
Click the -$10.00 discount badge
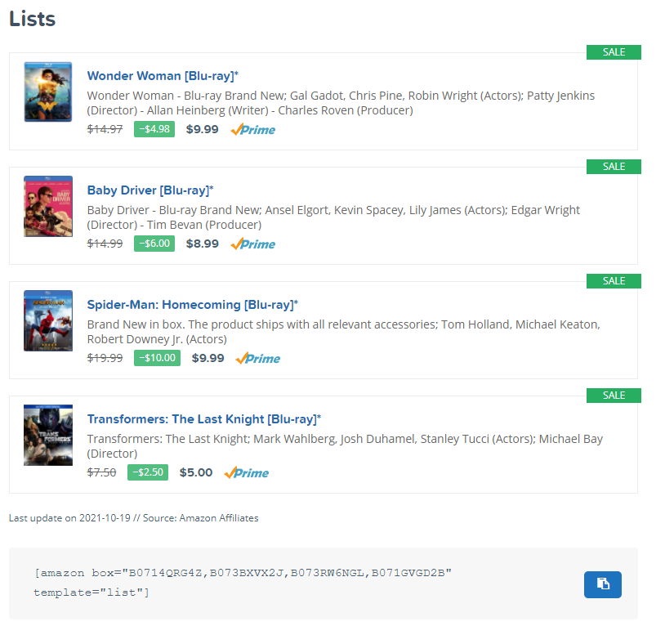point(157,358)
